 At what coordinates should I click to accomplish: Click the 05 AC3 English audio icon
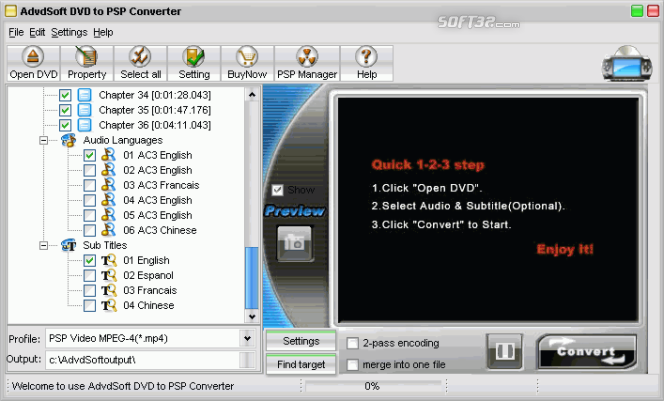108,215
